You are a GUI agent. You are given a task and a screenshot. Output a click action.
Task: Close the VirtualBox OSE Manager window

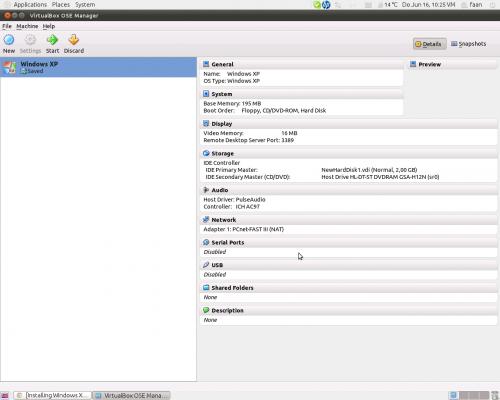[7, 15]
